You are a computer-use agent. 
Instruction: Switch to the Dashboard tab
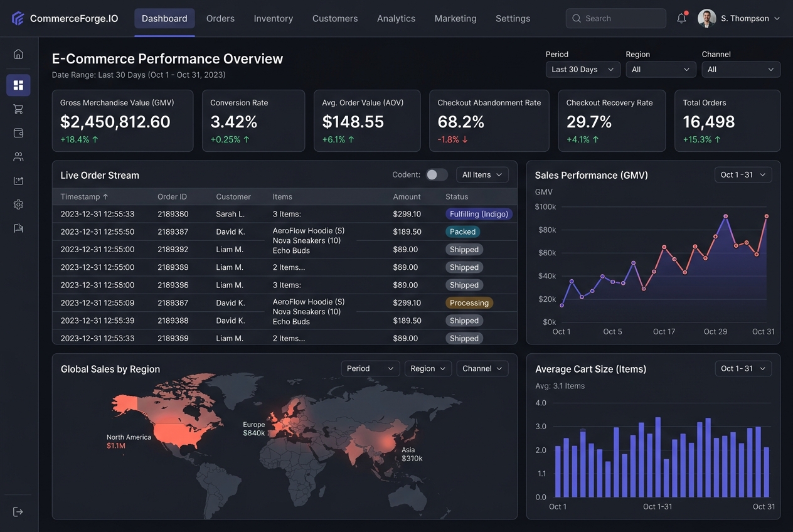164,18
